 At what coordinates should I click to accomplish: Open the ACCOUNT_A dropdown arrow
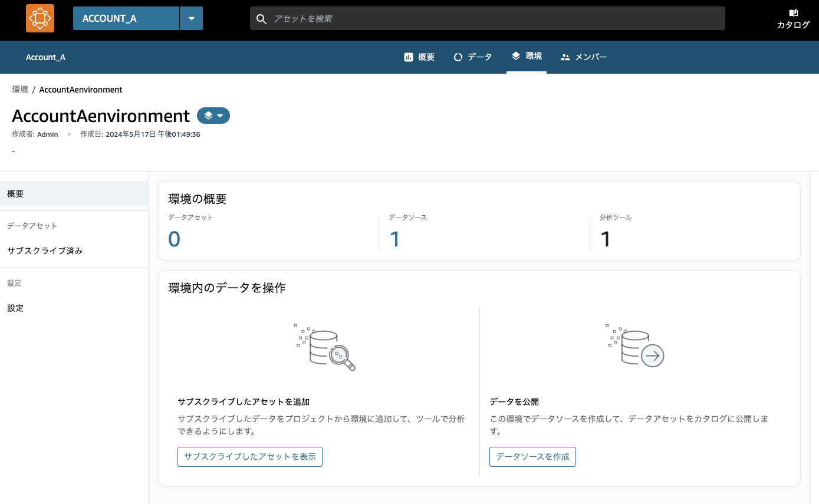tap(191, 18)
